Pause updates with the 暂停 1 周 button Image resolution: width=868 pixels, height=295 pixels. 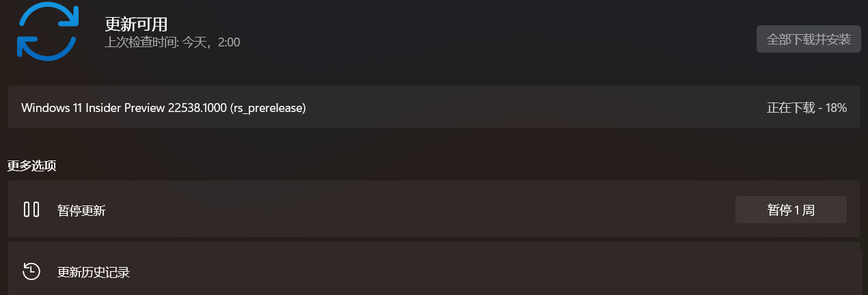[791, 210]
